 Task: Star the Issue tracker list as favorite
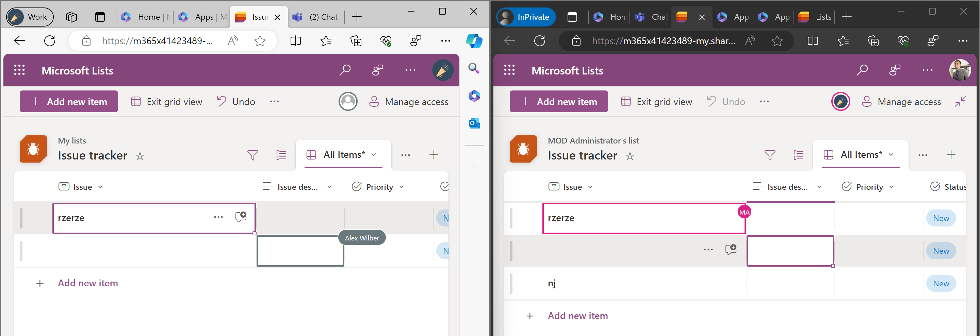[140, 156]
